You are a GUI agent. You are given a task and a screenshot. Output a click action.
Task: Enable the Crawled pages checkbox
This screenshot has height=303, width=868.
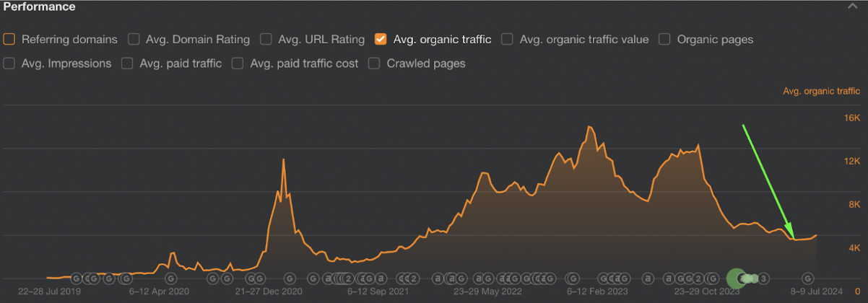point(374,63)
